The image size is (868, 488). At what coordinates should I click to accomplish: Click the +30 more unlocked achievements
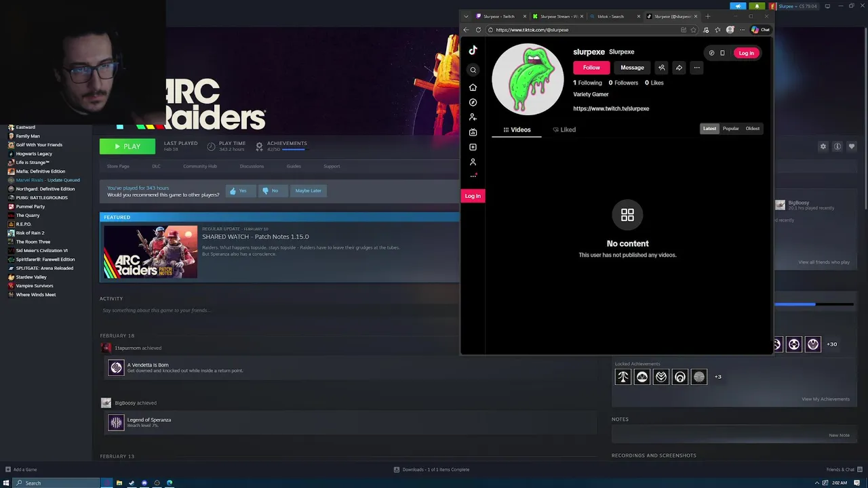(832, 344)
